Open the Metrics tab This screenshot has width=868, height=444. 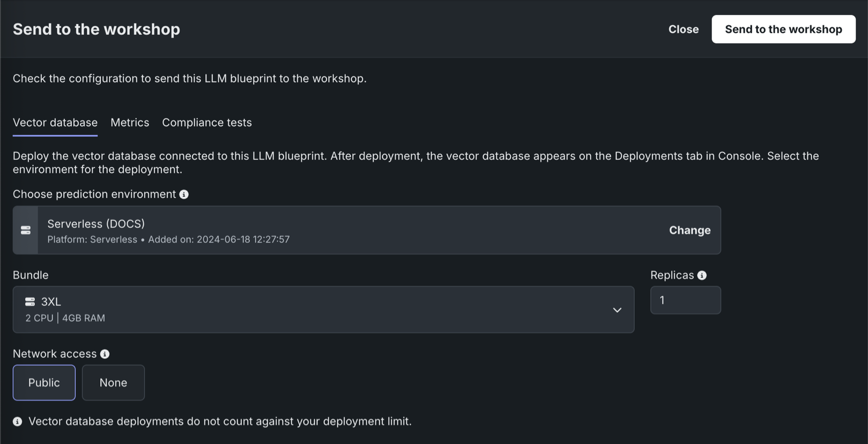tap(130, 123)
